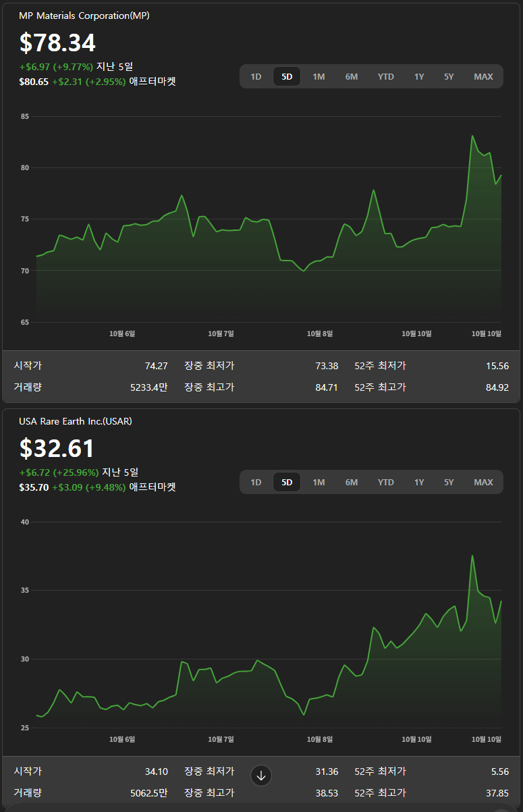Click the scroll-down arrow icon
The height and width of the screenshot is (812, 523).
pos(262,776)
